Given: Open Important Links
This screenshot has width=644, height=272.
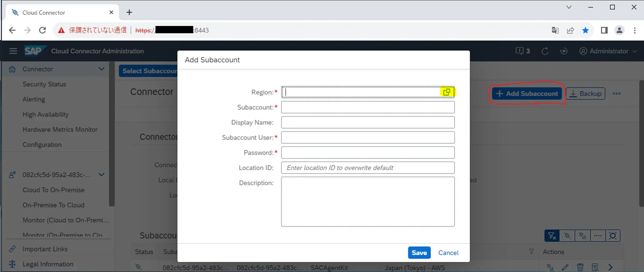Looking at the screenshot, I should pos(45,249).
